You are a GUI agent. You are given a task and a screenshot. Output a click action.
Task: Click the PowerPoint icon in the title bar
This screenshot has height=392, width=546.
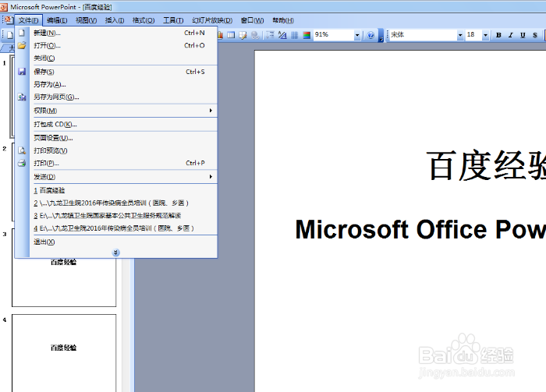tap(4, 6)
